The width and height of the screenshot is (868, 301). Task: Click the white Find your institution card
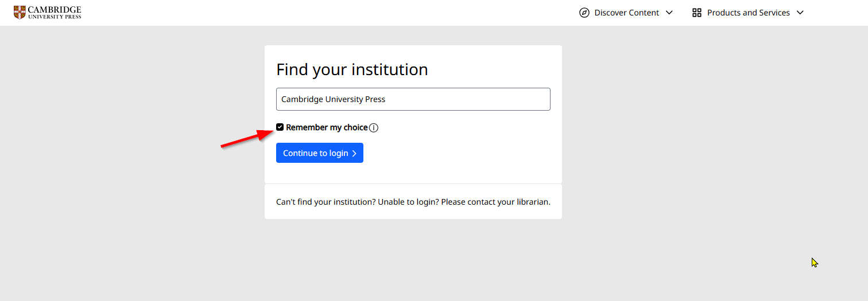[x=413, y=115]
